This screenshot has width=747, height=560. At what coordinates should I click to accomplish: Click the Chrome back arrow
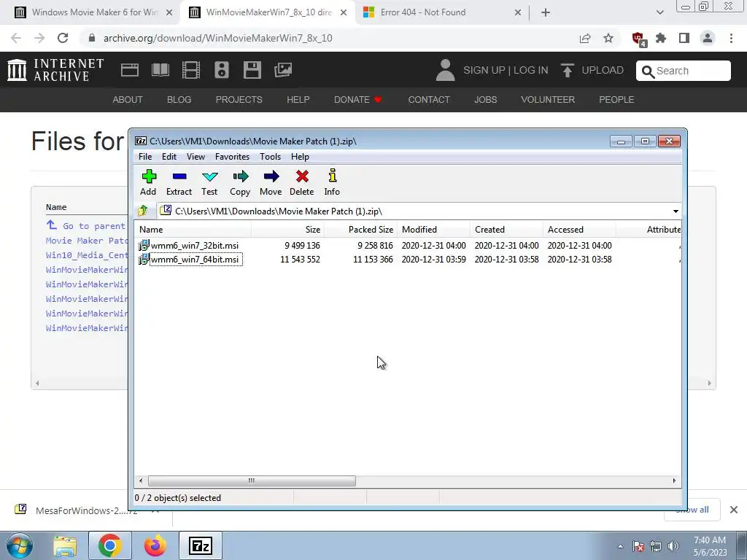click(16, 38)
